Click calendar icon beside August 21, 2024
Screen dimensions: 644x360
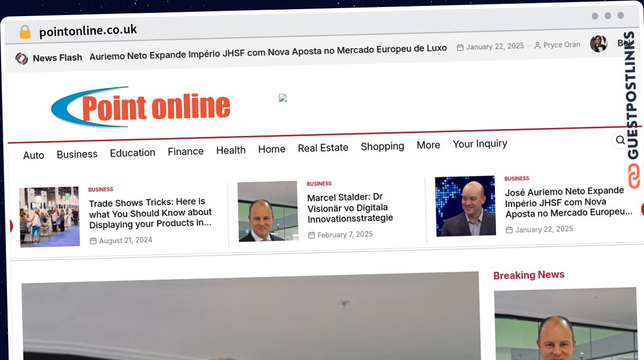tap(93, 241)
